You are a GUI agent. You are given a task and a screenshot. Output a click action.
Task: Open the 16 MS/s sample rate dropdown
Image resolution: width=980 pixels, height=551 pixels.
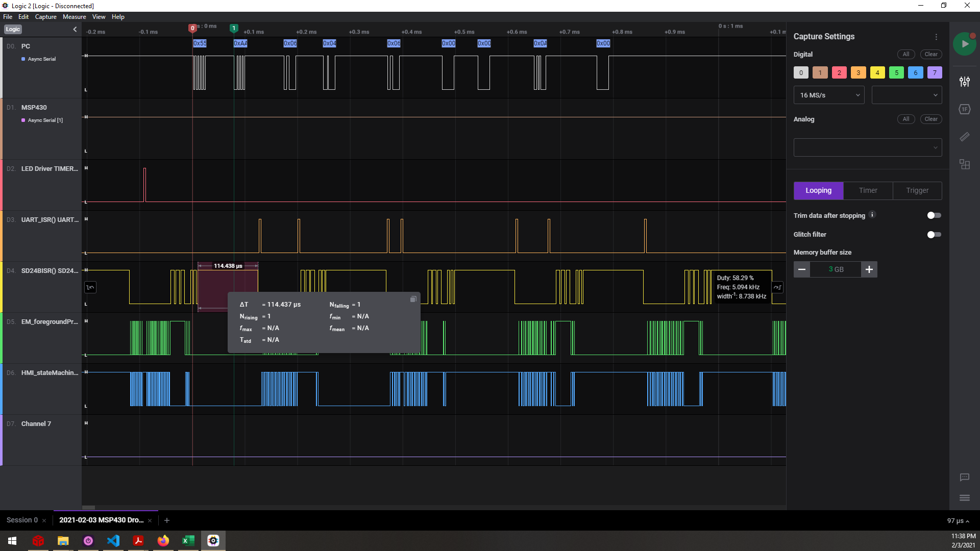pos(828,95)
